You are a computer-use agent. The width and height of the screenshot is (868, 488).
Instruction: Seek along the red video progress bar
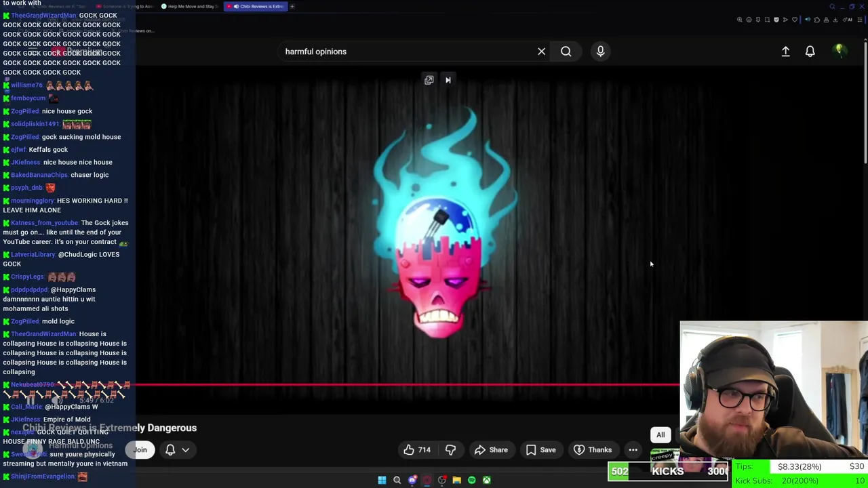(x=407, y=384)
